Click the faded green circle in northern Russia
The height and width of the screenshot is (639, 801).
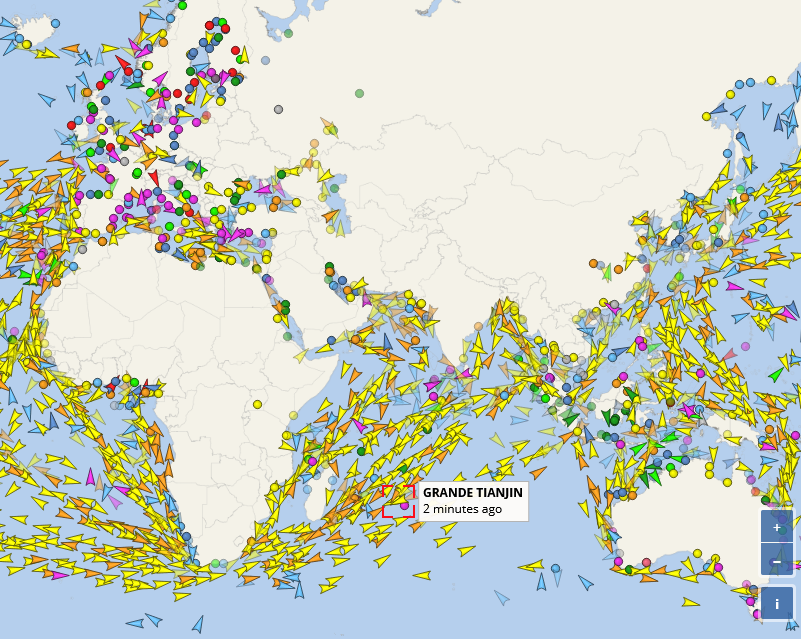point(359,93)
